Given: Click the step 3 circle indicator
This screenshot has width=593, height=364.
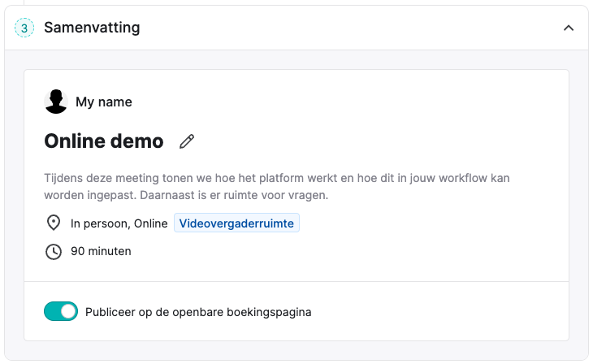Looking at the screenshot, I should click(24, 28).
